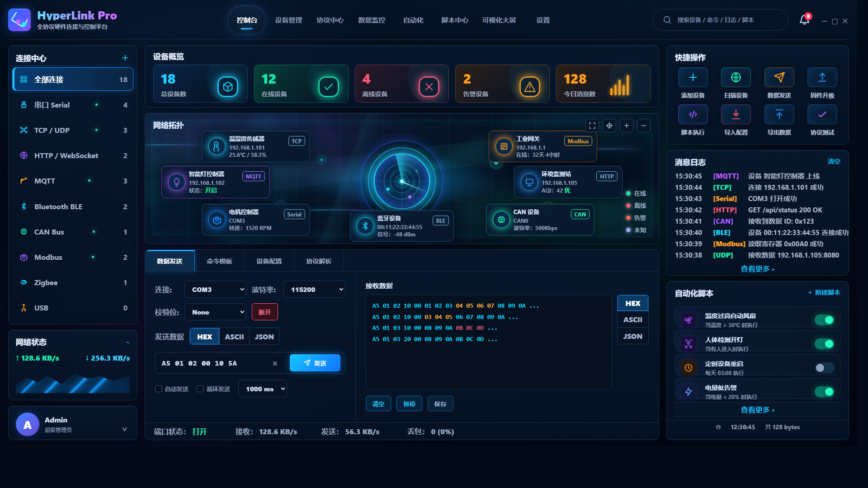This screenshot has width=868, height=488.
Task: Select the CAN Bus connection row
Action: tap(73, 232)
